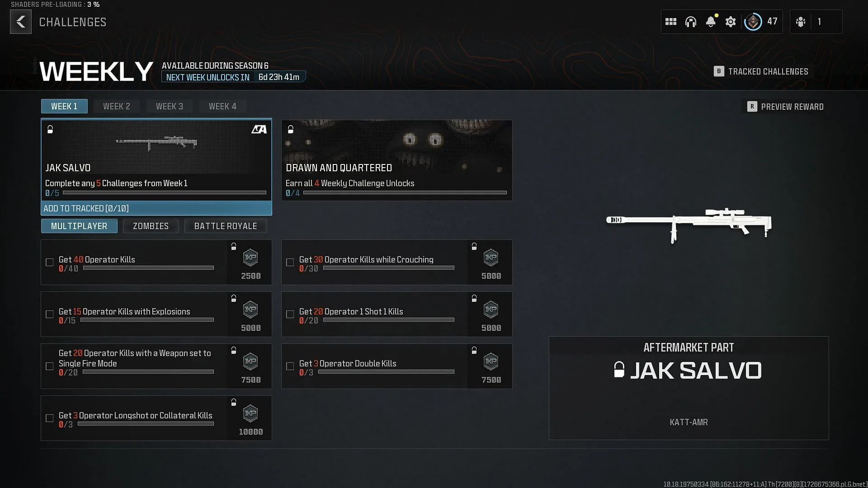
Task: Expand the WEEK 4 weekly challenges
Action: [222, 106]
